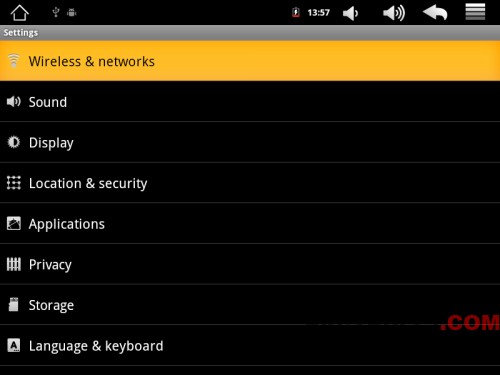Open Language & keyboard settings

[250, 345]
